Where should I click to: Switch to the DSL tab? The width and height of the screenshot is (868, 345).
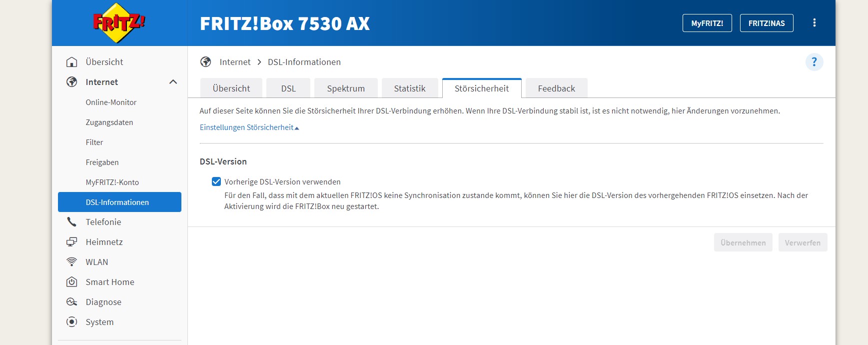coord(288,88)
